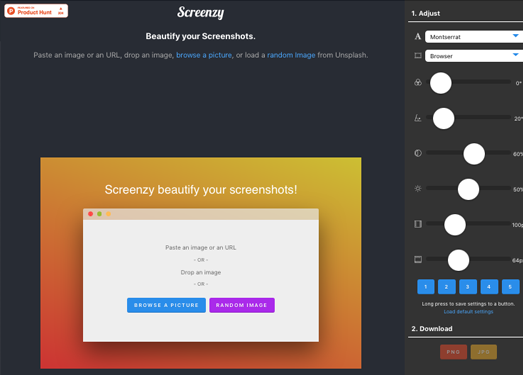Click the angle icon beside 20° slider

418,118
